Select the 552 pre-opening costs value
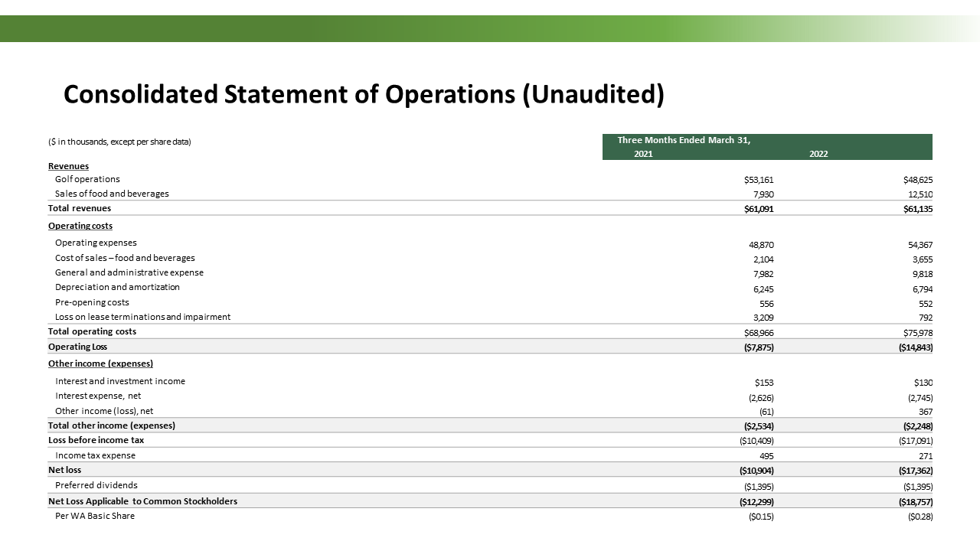Image resolution: width=980 pixels, height=551 pixels. click(925, 304)
